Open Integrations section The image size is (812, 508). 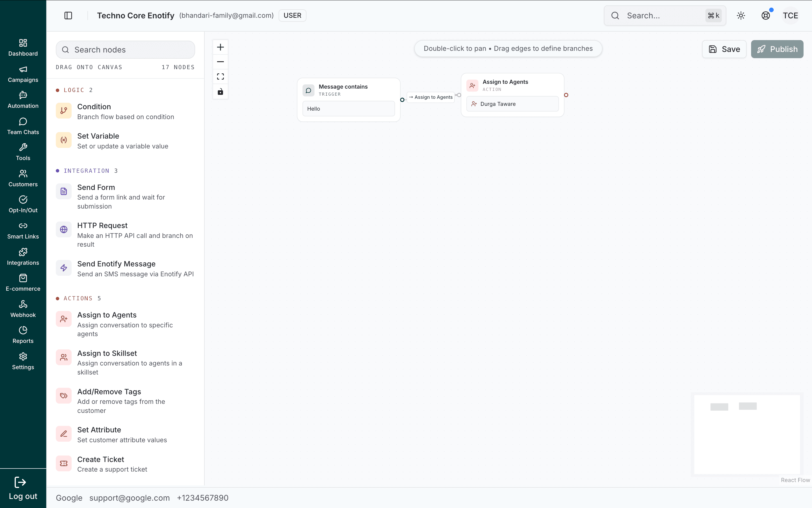point(23,257)
